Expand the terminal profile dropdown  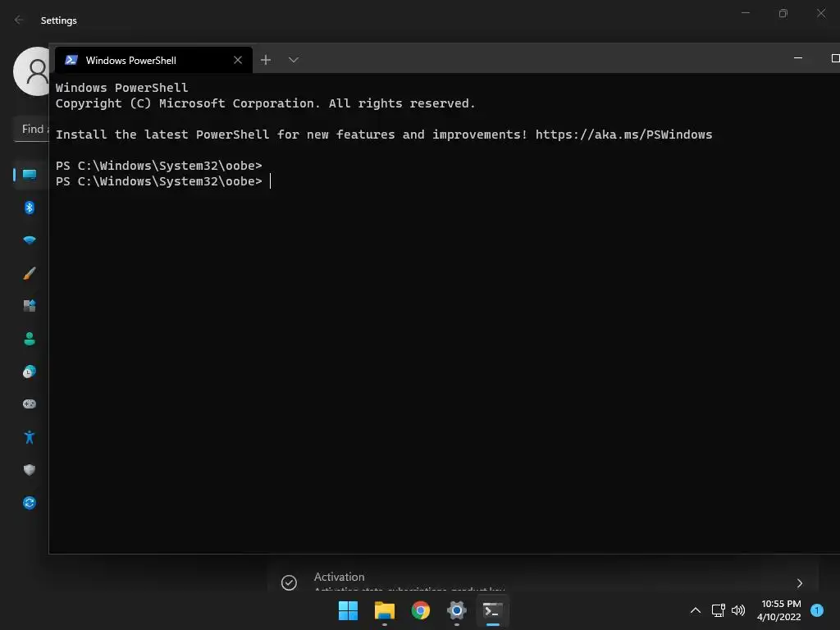point(294,60)
